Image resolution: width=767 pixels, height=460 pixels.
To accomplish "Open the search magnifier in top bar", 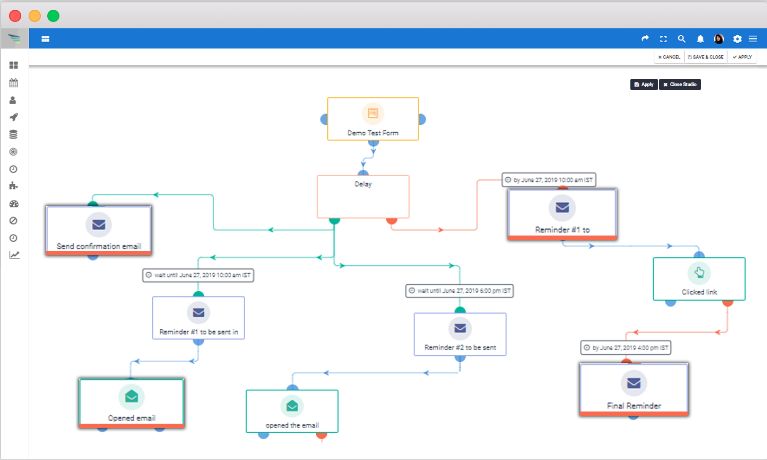I will click(681, 39).
